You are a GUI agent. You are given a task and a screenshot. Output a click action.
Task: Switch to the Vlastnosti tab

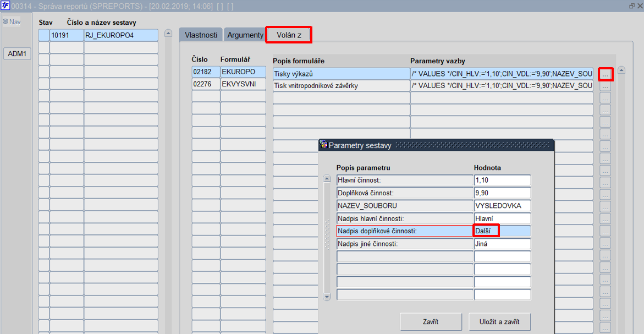[201, 35]
